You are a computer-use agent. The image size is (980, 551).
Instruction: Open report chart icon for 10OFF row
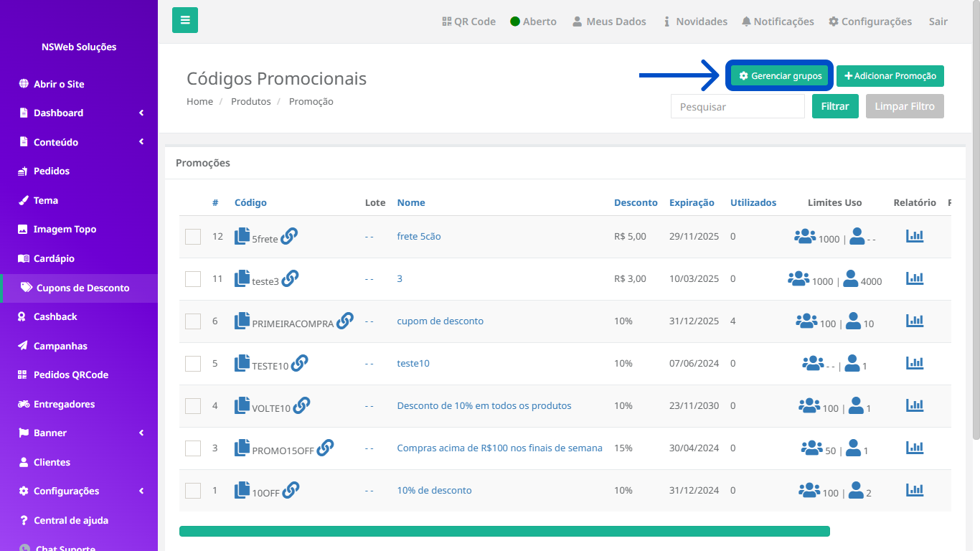pyautogui.click(x=915, y=489)
